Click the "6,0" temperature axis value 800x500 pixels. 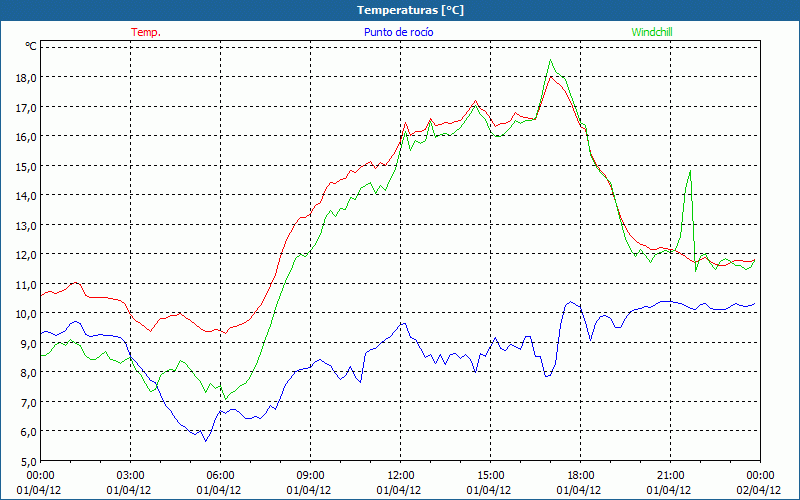29,432
